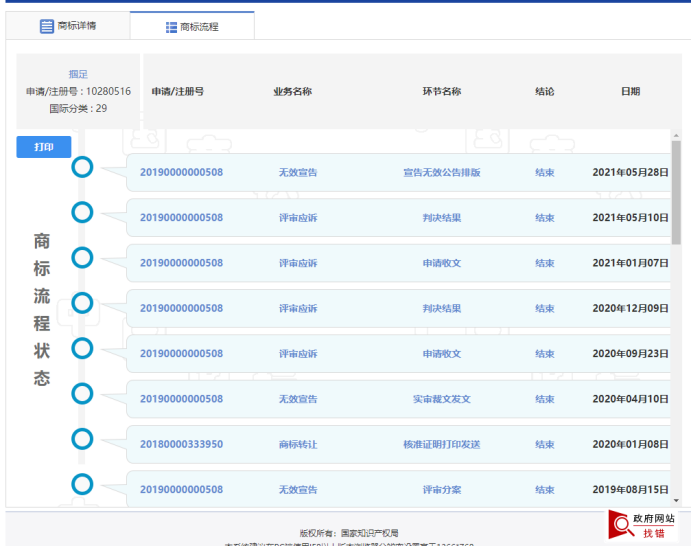Click 国际分类:29 info text

click(78, 109)
